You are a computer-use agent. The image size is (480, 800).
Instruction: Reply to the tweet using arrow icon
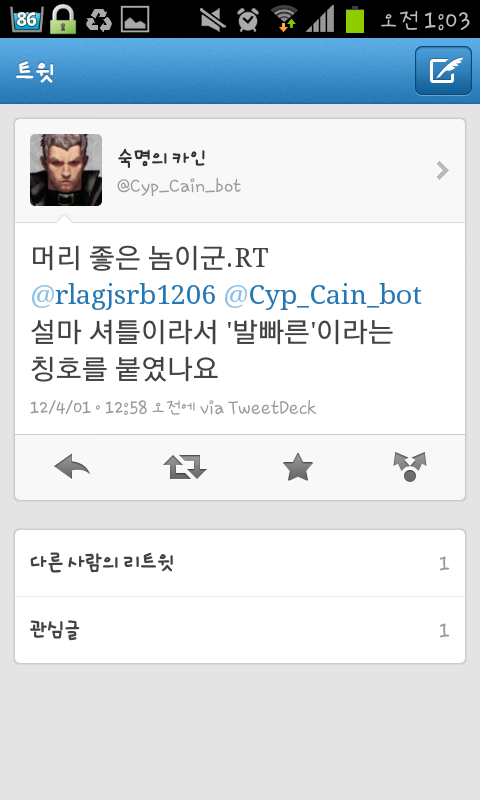coord(72,467)
